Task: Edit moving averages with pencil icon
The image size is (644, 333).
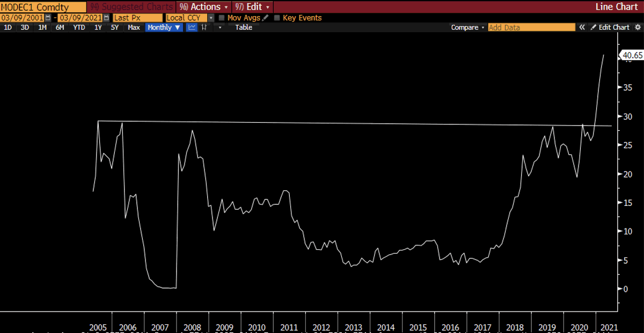Action: pyautogui.click(x=265, y=18)
